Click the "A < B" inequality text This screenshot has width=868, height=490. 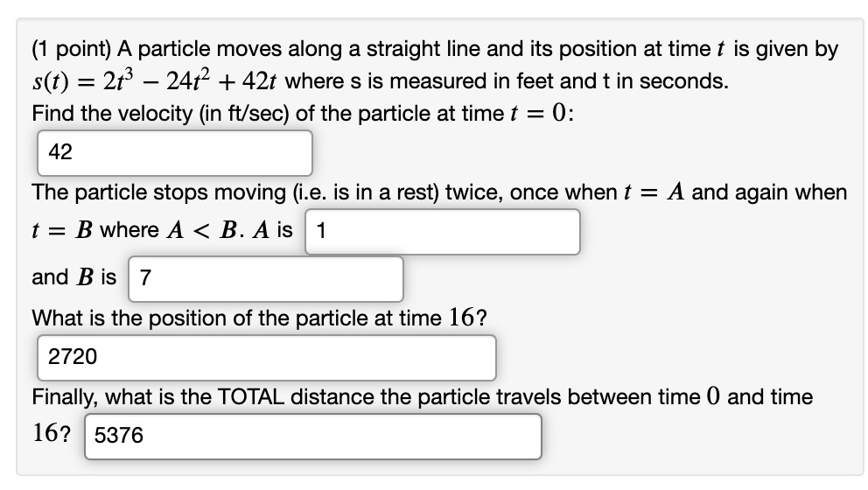click(206, 231)
